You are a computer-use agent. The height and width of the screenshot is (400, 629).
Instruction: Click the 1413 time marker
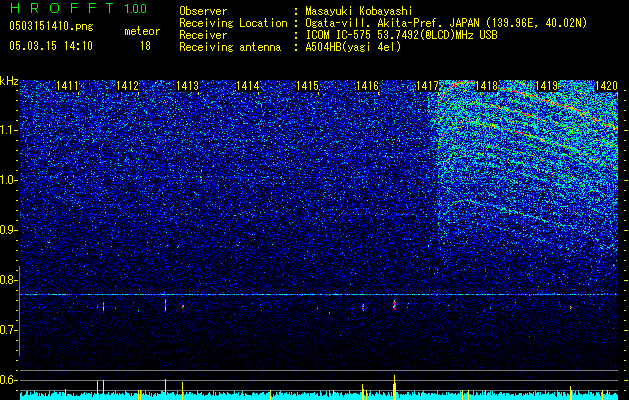(x=187, y=86)
